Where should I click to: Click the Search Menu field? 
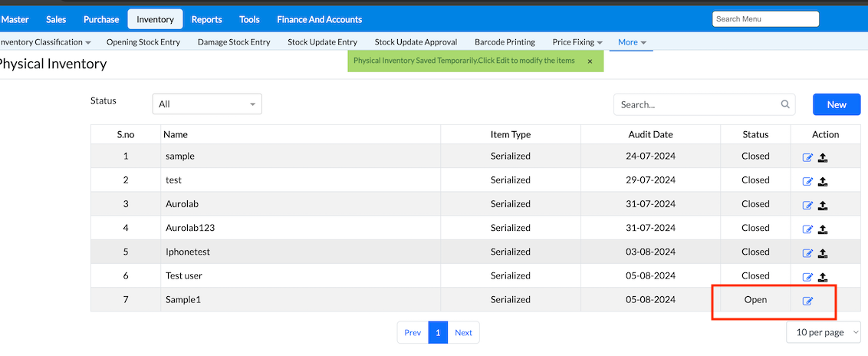(765, 19)
